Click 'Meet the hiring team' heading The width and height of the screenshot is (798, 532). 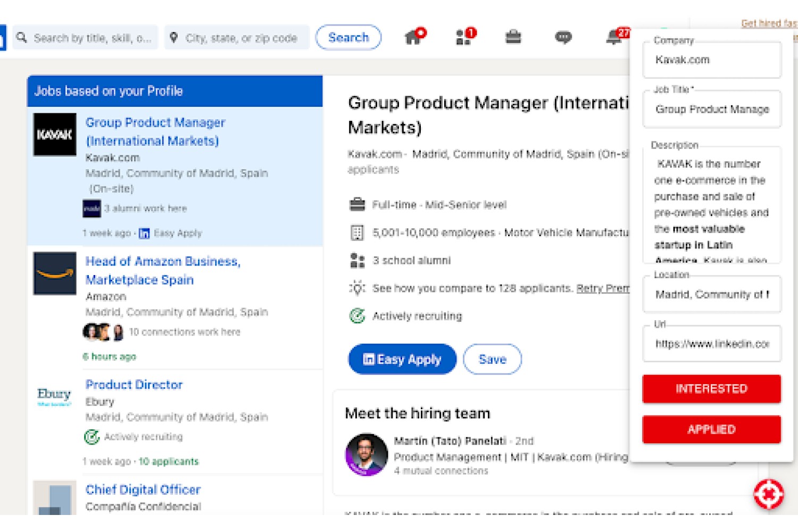point(418,413)
